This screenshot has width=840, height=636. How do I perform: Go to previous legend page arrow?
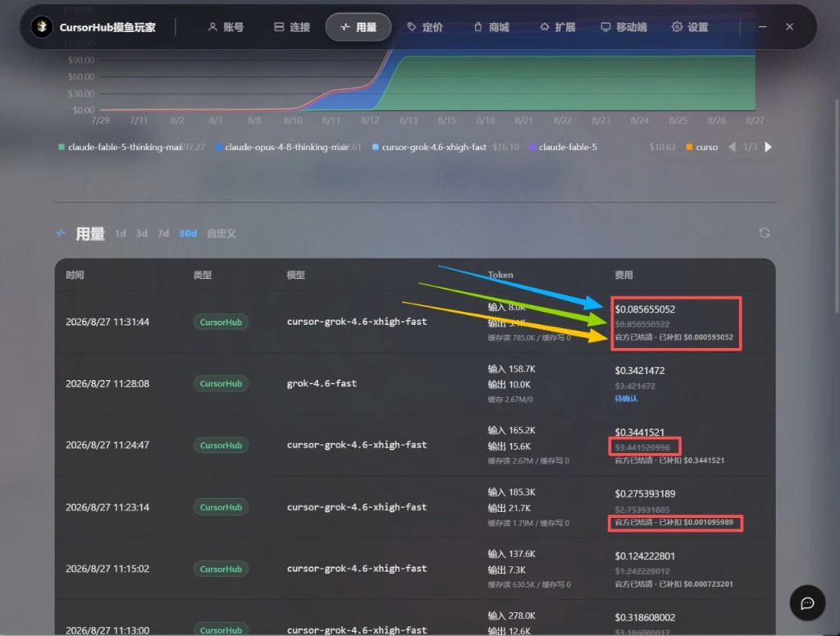[x=733, y=147]
